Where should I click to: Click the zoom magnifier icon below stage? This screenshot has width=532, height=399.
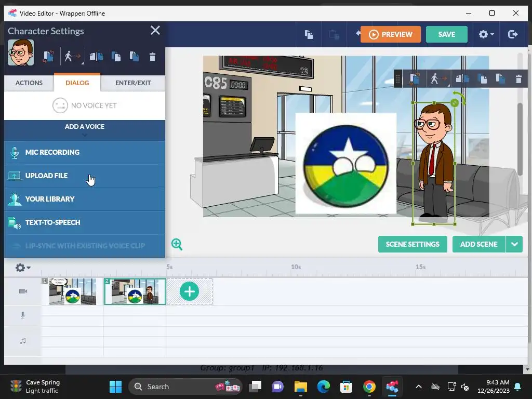click(177, 244)
